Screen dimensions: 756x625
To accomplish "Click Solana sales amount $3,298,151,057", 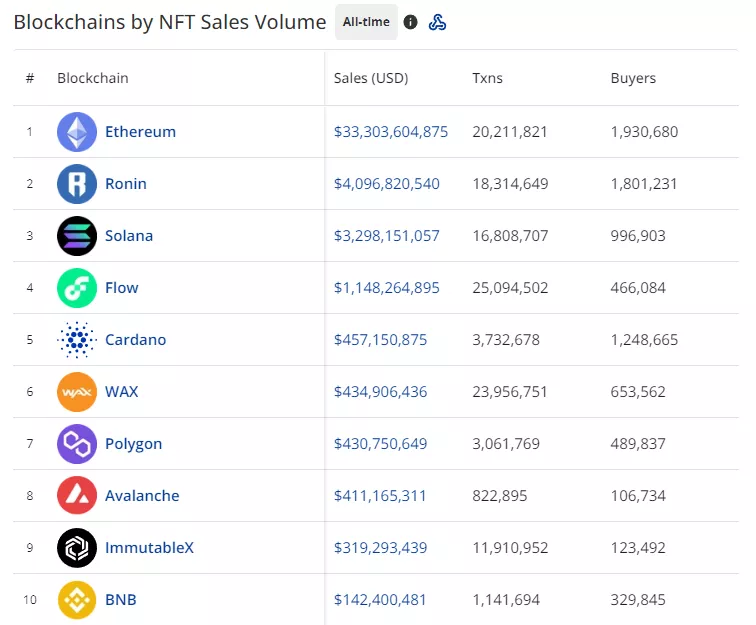I will pyautogui.click(x=386, y=236).
